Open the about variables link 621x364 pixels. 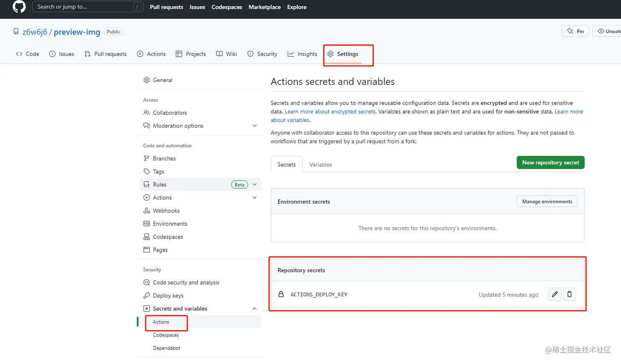(x=290, y=120)
